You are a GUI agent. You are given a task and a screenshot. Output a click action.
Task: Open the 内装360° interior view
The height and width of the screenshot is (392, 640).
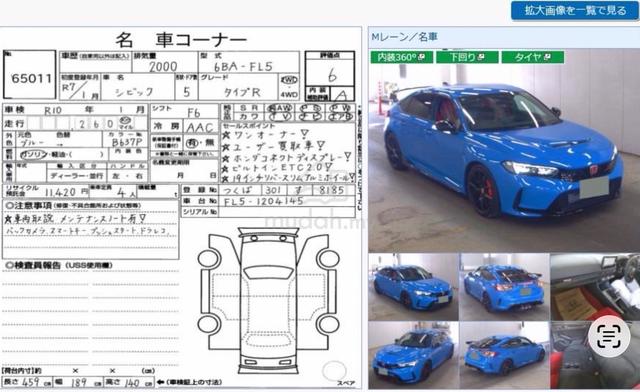pos(401,57)
